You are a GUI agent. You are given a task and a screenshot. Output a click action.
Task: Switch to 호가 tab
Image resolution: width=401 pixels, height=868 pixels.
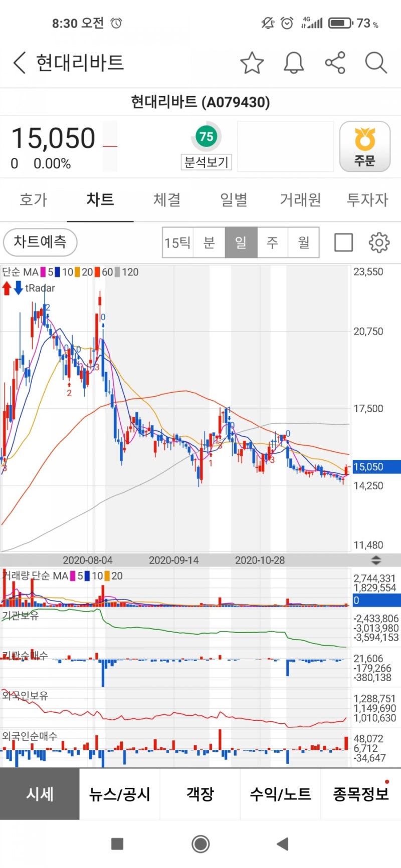click(x=33, y=200)
